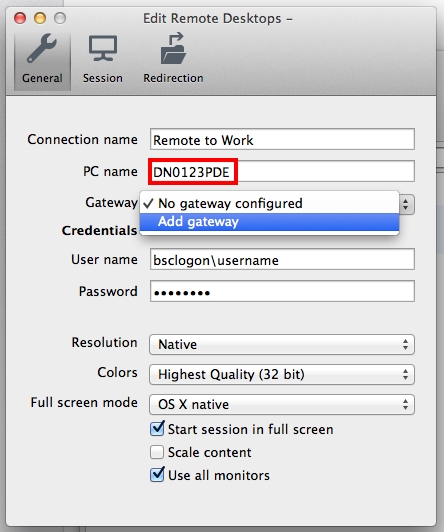The width and height of the screenshot is (444, 532).
Task: Uncheck 'Start session in full screen'
Action: 157,429
